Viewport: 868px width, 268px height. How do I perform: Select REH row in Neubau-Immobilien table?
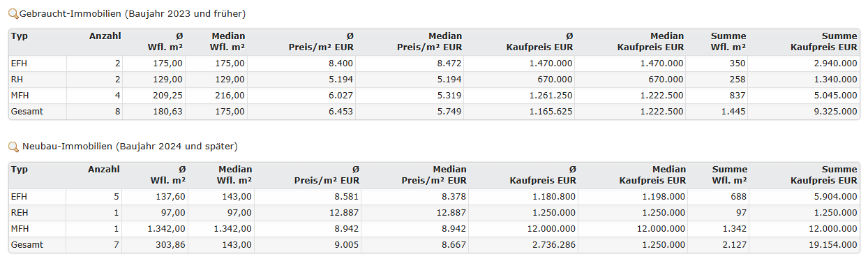434,213
